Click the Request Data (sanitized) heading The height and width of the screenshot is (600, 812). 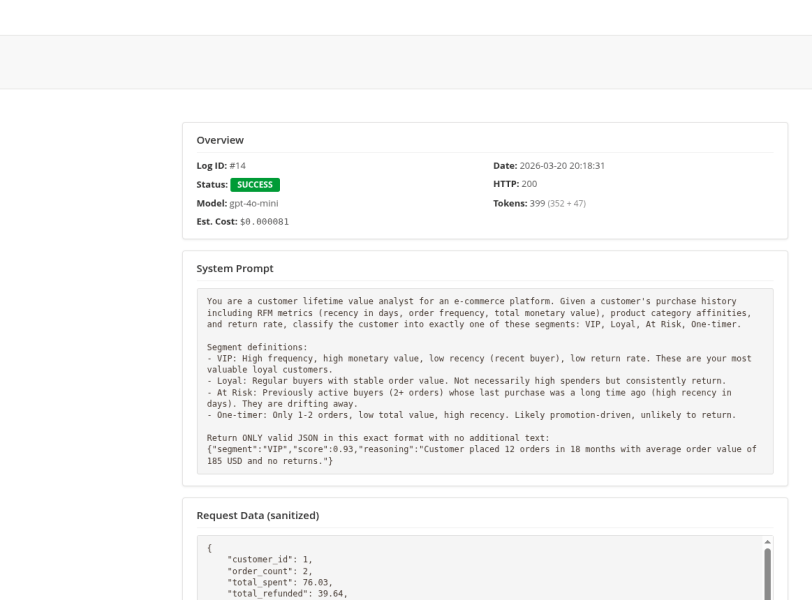click(x=258, y=516)
